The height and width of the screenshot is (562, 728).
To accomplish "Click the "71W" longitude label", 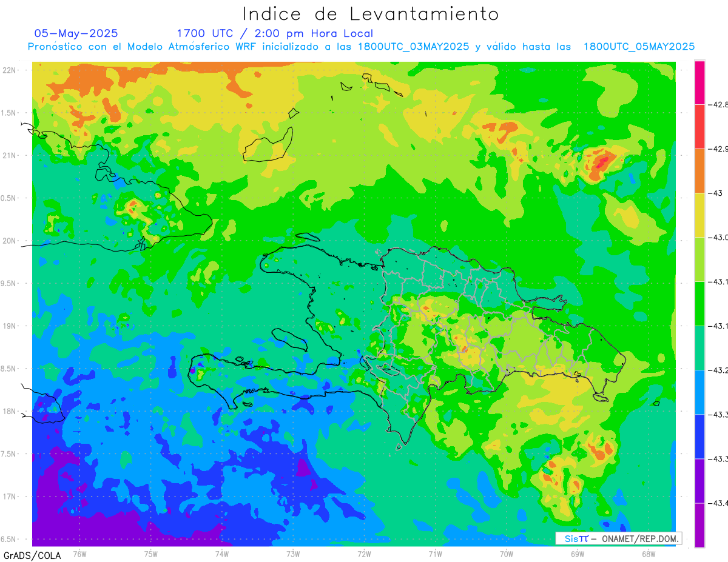I will click(x=435, y=554).
